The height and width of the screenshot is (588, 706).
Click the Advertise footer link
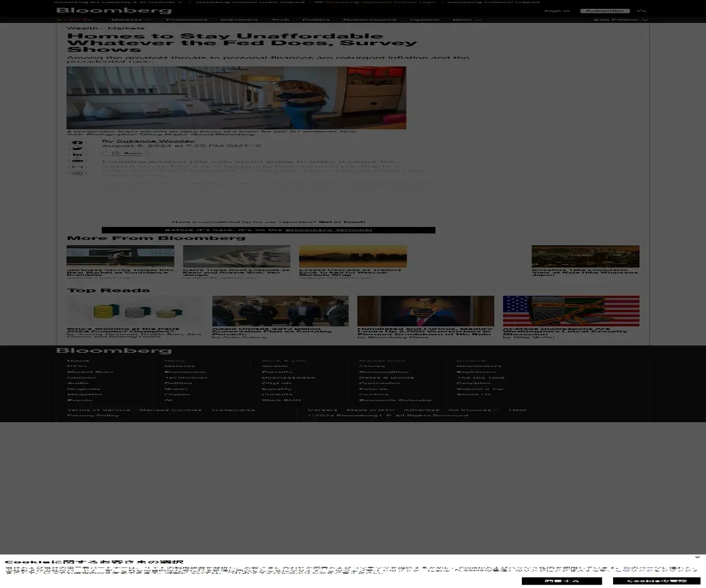point(421,410)
